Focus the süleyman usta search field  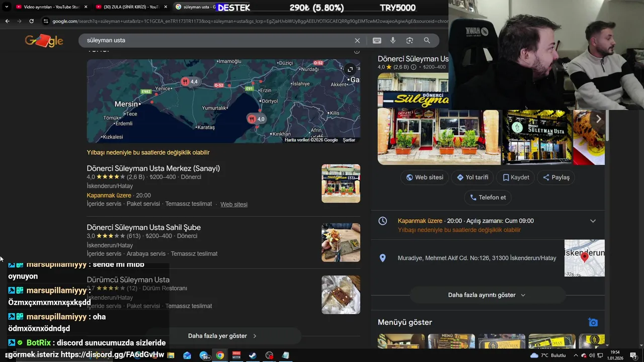click(x=216, y=40)
